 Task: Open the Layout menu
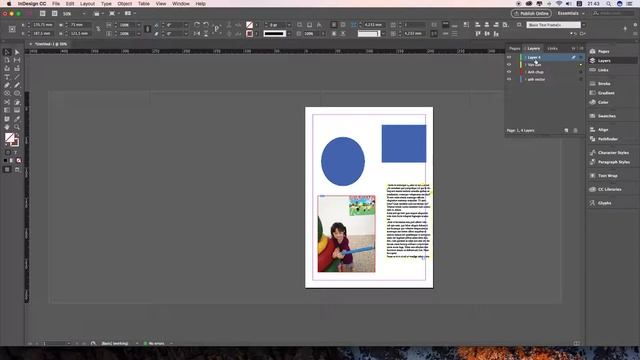coord(87,4)
